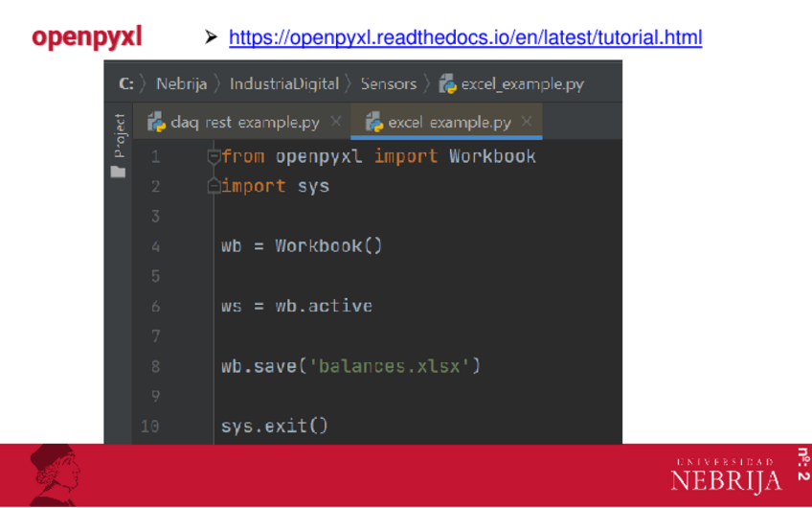Screen dimensions: 812x508
Task: Close the daq_rest_example.py tab
Action: pyautogui.click(x=336, y=123)
